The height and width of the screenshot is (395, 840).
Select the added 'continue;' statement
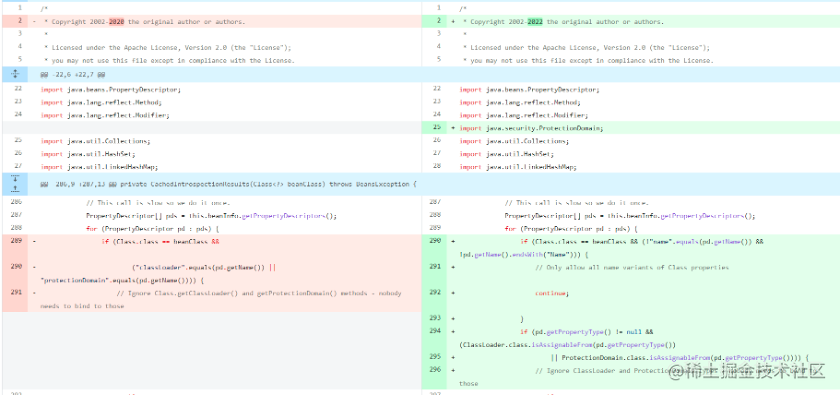551,293
